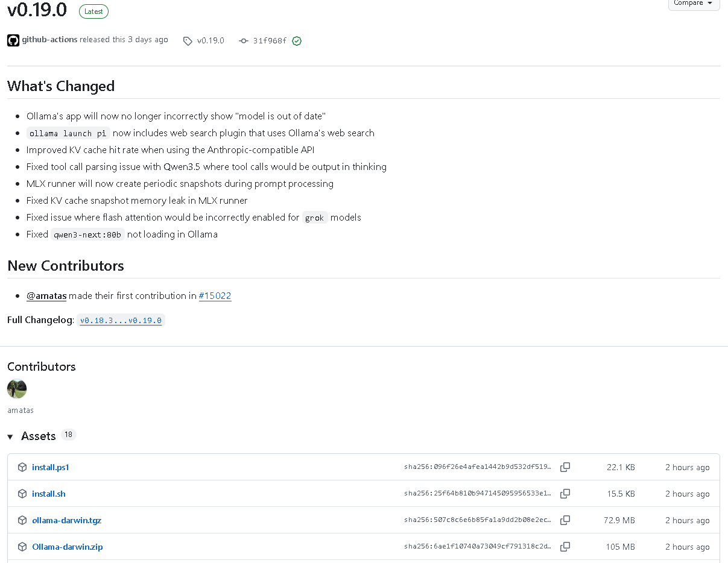Click the install.sh sha256 hash text
Screen dimensions: 728x563
click(478, 494)
